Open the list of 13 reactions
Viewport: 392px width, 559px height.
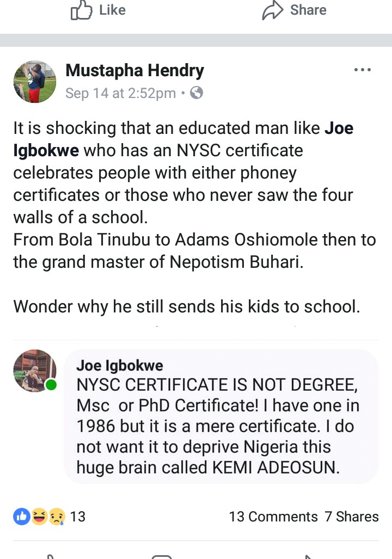[x=78, y=517]
